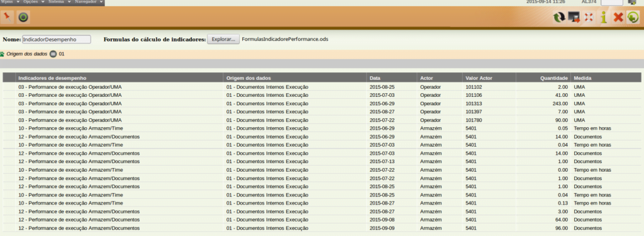The image size is (644, 236).
Task: Click quantity cell 0.00
Action: pyautogui.click(x=563, y=170)
